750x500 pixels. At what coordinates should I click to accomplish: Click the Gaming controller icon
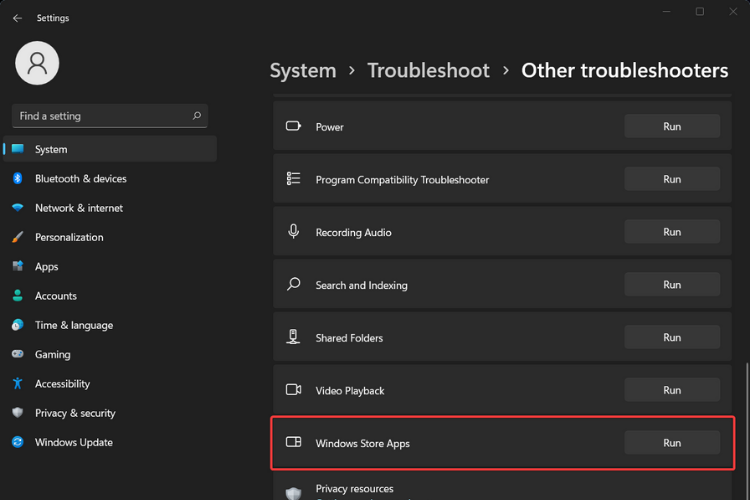[18, 354]
